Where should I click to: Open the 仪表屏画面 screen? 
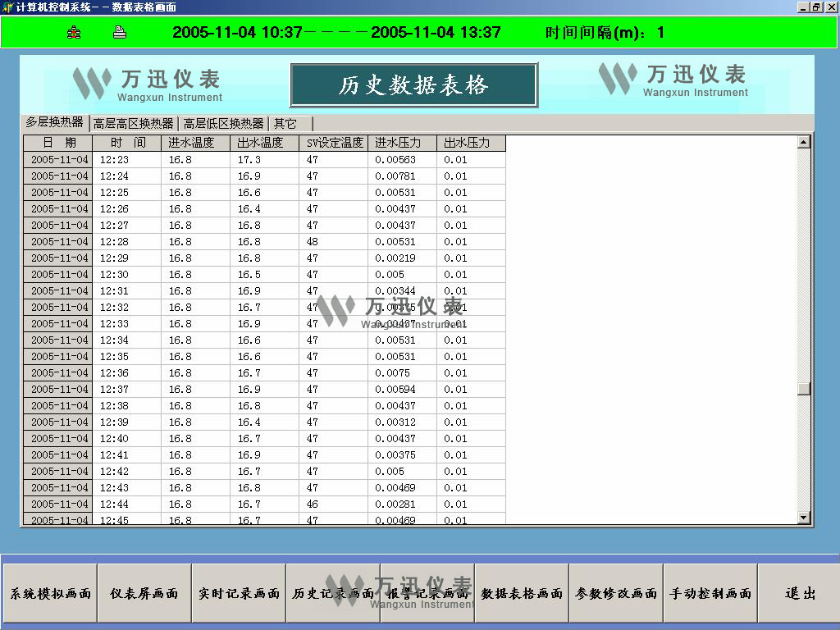144,592
